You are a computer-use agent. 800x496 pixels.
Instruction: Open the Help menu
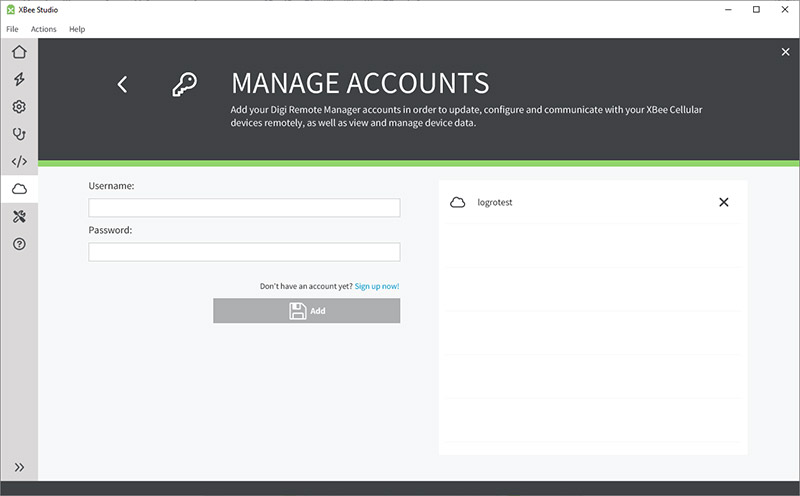77,29
